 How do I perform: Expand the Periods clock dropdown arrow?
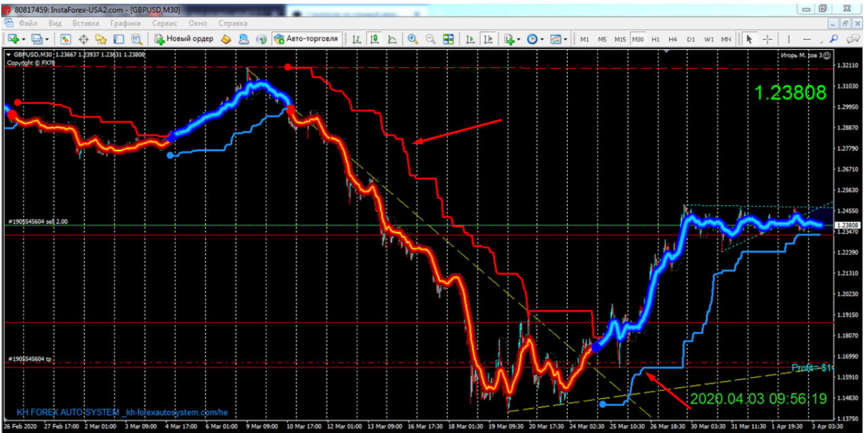pyautogui.click(x=542, y=39)
